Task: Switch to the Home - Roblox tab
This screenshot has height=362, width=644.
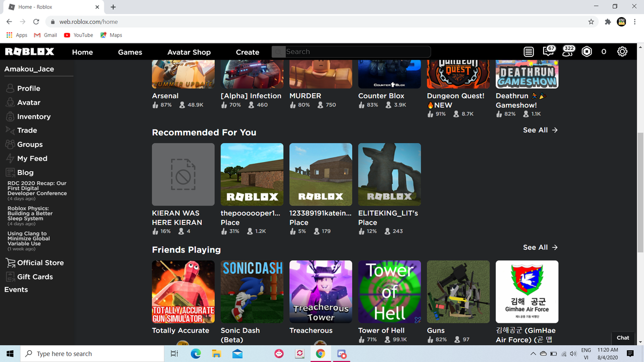Action: [x=52, y=7]
